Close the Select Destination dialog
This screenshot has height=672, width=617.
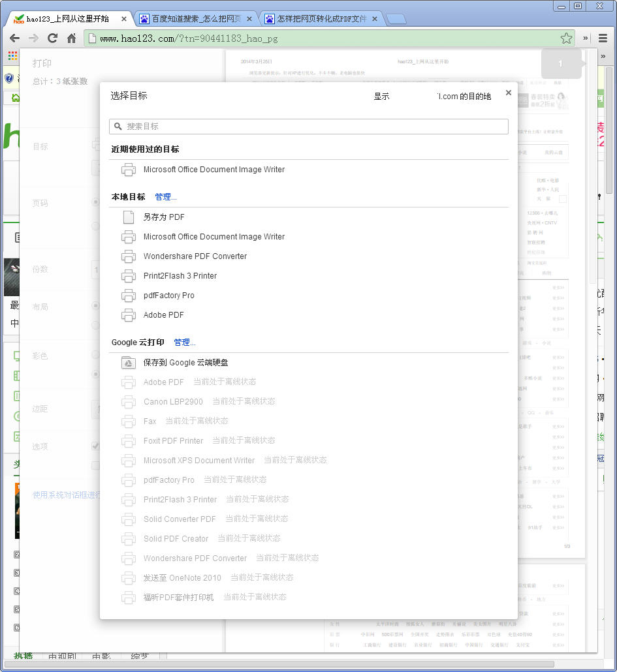tap(508, 93)
